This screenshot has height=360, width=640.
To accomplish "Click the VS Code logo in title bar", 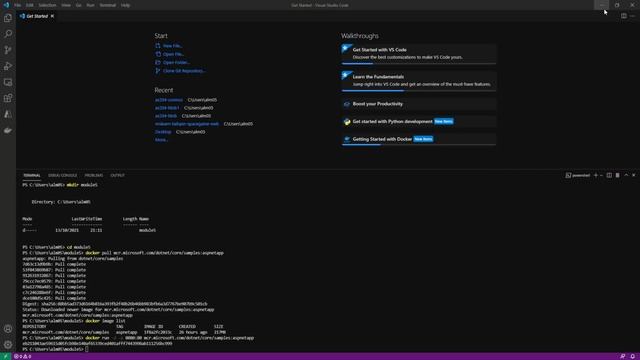I will tap(6, 5).
